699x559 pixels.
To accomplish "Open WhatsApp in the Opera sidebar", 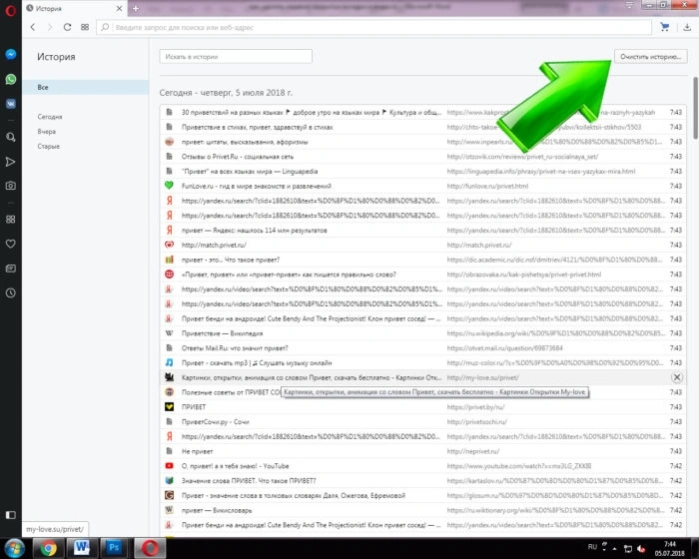I will click(11, 79).
